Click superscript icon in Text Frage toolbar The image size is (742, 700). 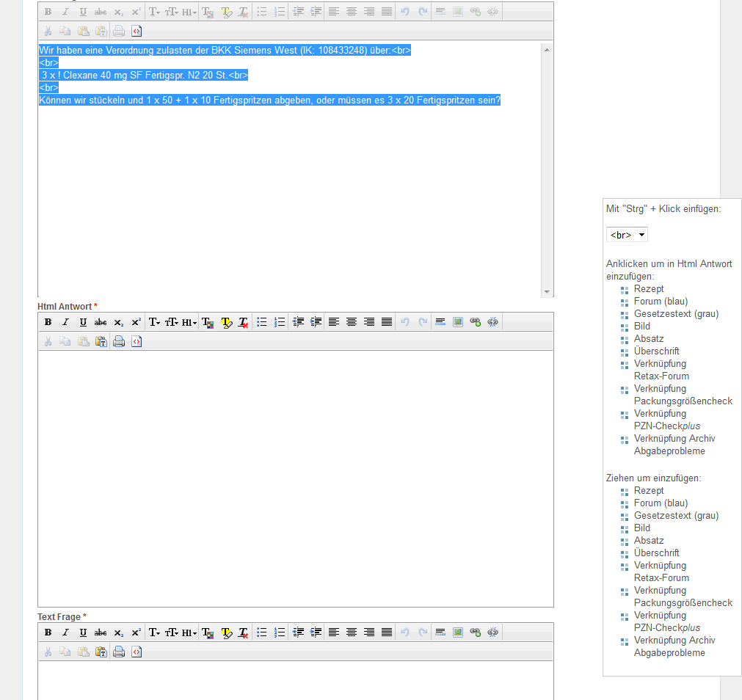click(136, 632)
